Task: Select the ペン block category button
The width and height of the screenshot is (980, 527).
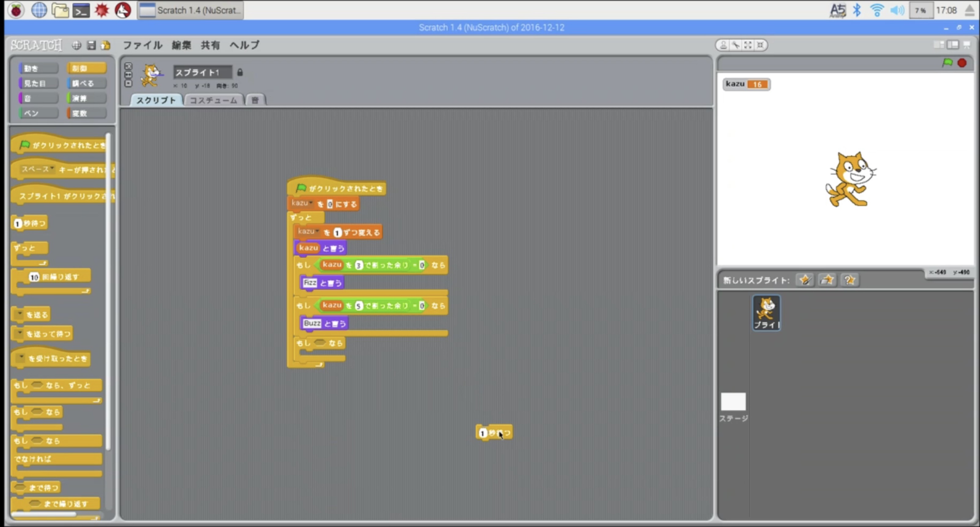Action: tap(38, 113)
